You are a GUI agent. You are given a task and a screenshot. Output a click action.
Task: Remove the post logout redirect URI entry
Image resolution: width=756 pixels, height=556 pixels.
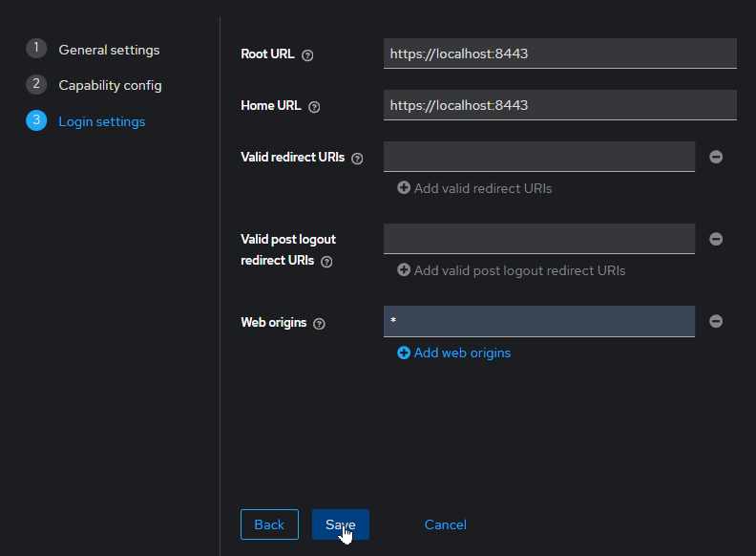click(716, 239)
